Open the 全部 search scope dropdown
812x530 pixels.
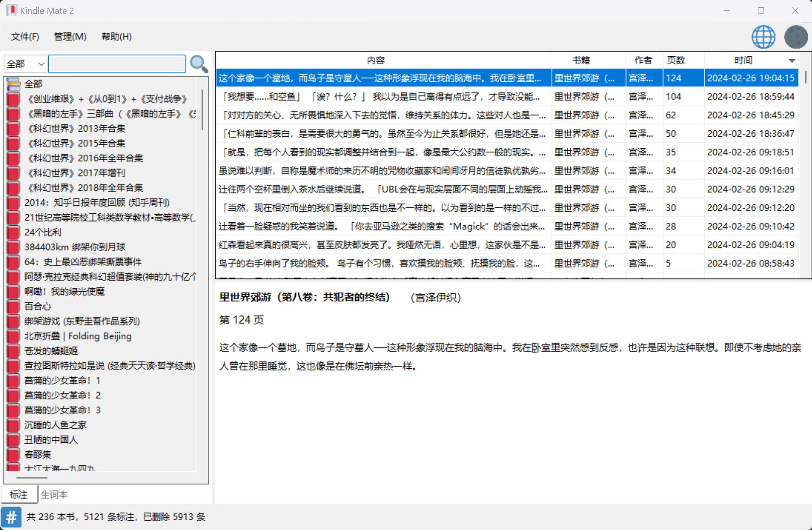coord(25,64)
